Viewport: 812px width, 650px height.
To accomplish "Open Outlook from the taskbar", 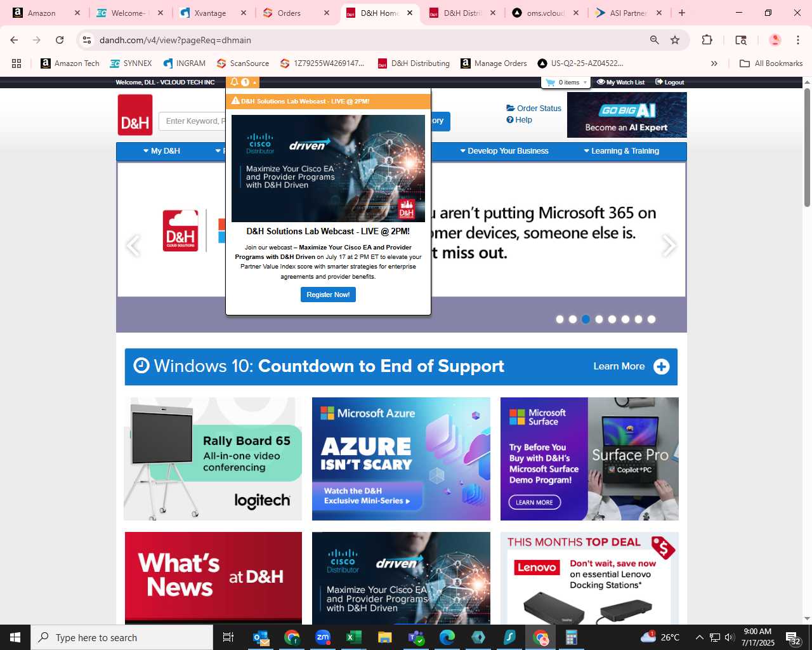I will 261,637.
